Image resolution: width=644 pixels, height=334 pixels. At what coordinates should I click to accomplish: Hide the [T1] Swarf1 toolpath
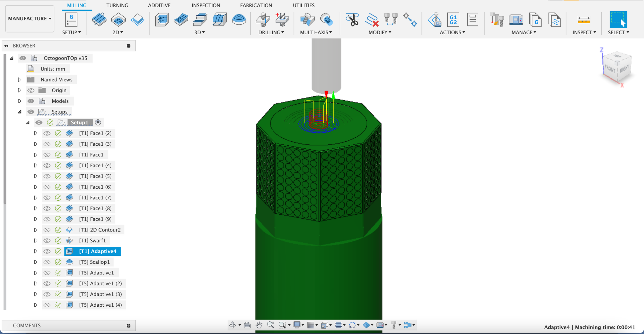click(47, 240)
